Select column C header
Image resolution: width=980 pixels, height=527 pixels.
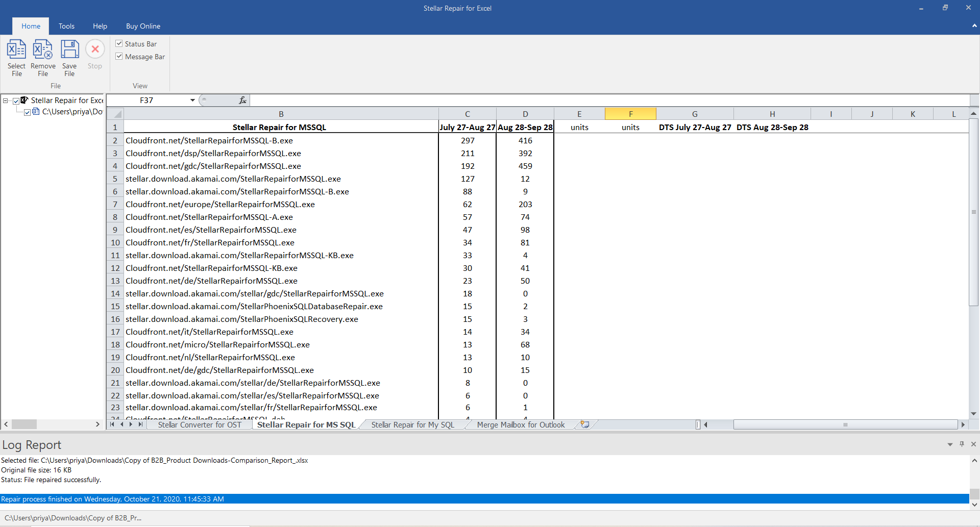(467, 114)
